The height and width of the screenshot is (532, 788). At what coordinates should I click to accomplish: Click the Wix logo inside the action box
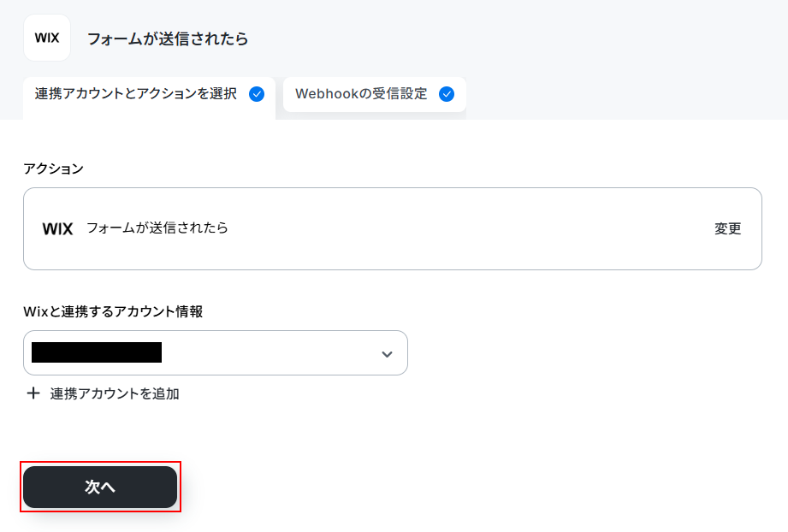point(58,229)
